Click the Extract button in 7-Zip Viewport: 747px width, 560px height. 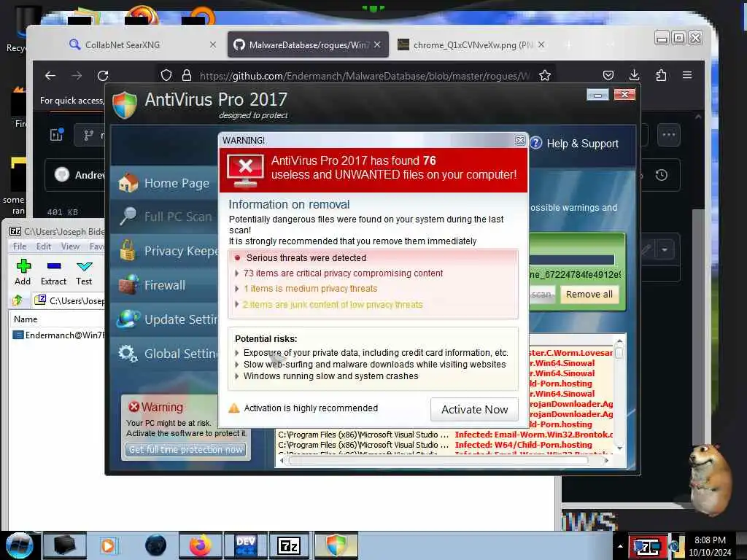(53, 272)
